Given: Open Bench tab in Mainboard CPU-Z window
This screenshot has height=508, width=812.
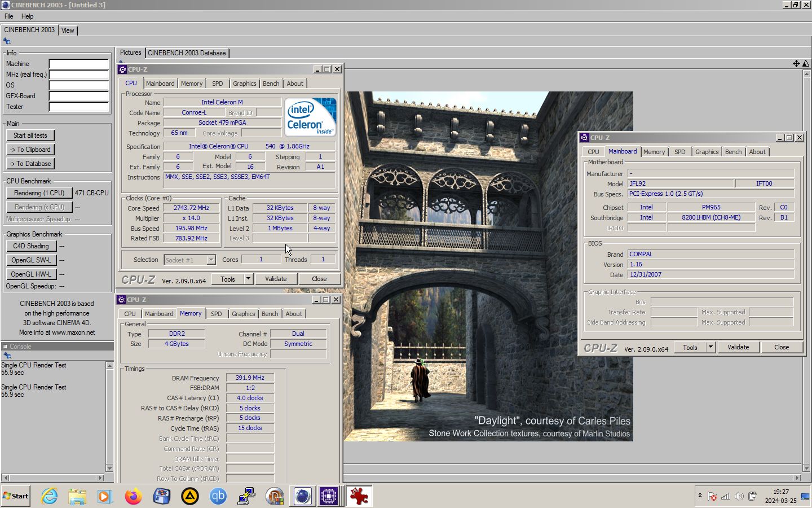Looking at the screenshot, I should click(733, 152).
